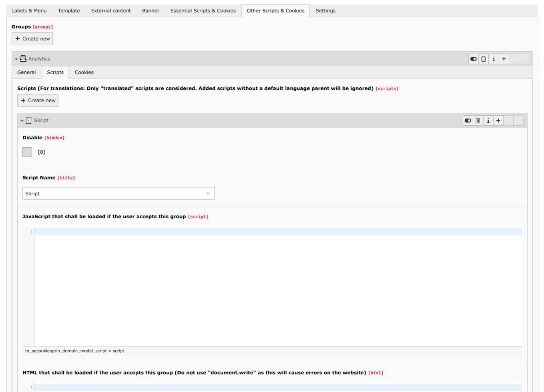Image resolution: width=544 pixels, height=392 pixels.
Task: Add new record after the Skript entry
Action: (498, 120)
